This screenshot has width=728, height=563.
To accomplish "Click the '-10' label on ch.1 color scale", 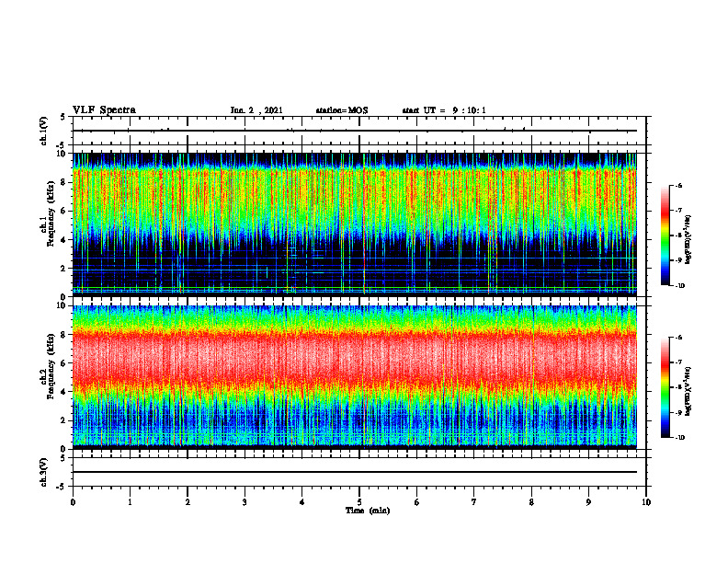I will [680, 286].
